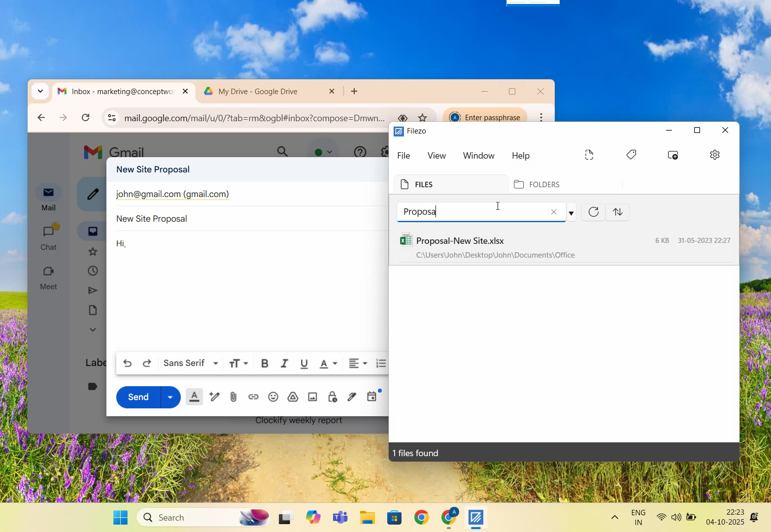This screenshot has height=532, width=771.
Task: Open the emoji picker in compose
Action: tap(273, 397)
